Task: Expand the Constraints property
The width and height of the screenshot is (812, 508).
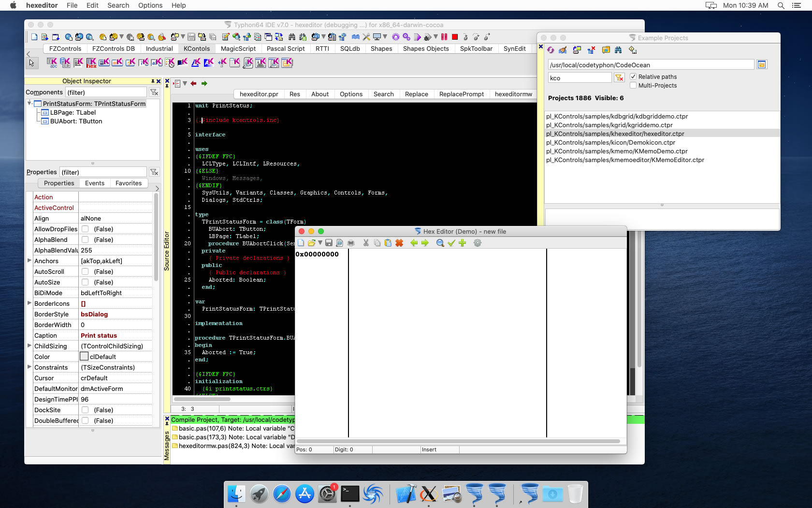Action: 29,367
